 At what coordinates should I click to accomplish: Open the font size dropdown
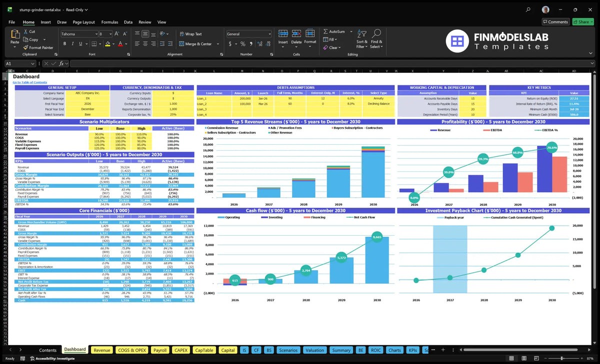(110, 34)
